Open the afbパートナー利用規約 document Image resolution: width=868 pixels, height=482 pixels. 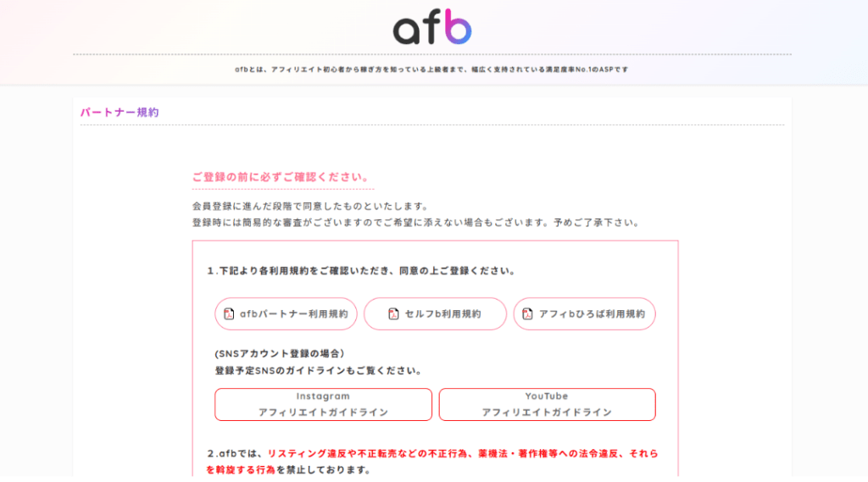[x=286, y=313]
